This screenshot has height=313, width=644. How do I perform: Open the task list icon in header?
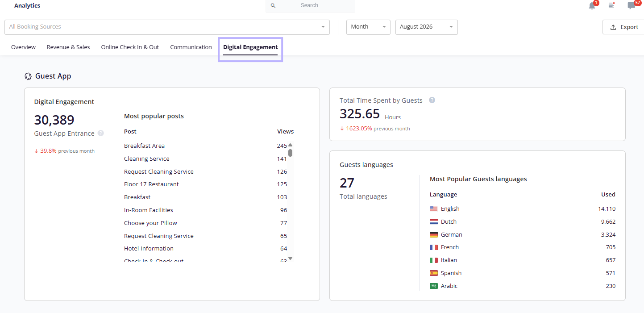[611, 5]
